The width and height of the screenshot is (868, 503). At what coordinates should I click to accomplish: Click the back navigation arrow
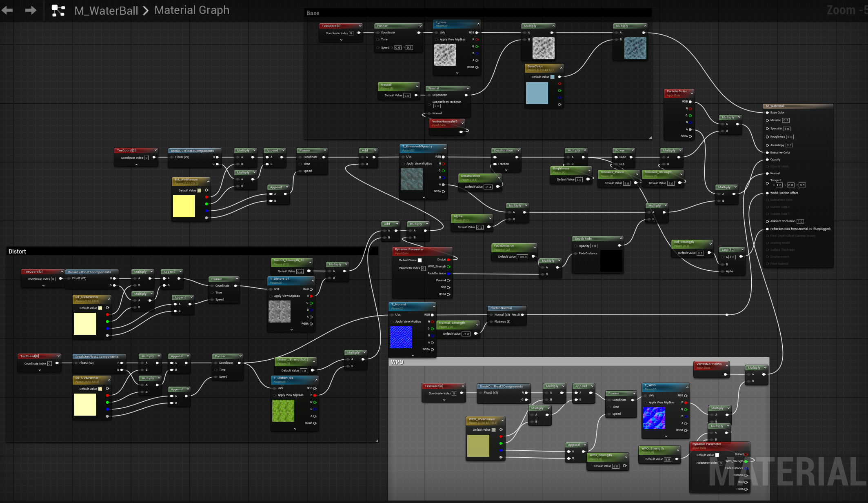(x=7, y=10)
